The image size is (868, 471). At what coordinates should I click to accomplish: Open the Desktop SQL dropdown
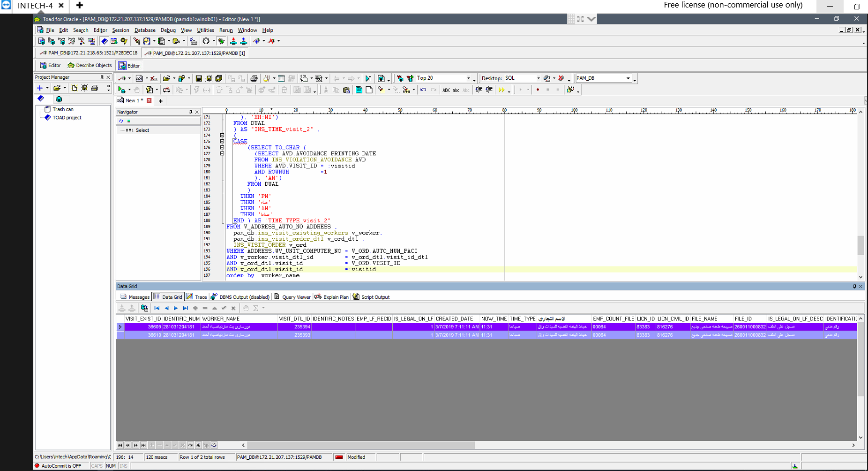click(538, 78)
